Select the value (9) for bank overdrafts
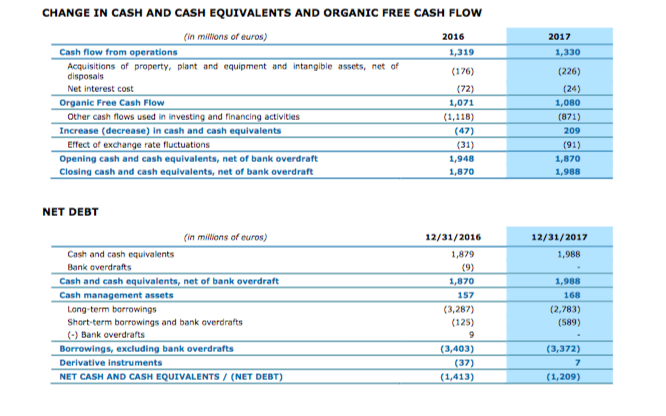 point(468,267)
